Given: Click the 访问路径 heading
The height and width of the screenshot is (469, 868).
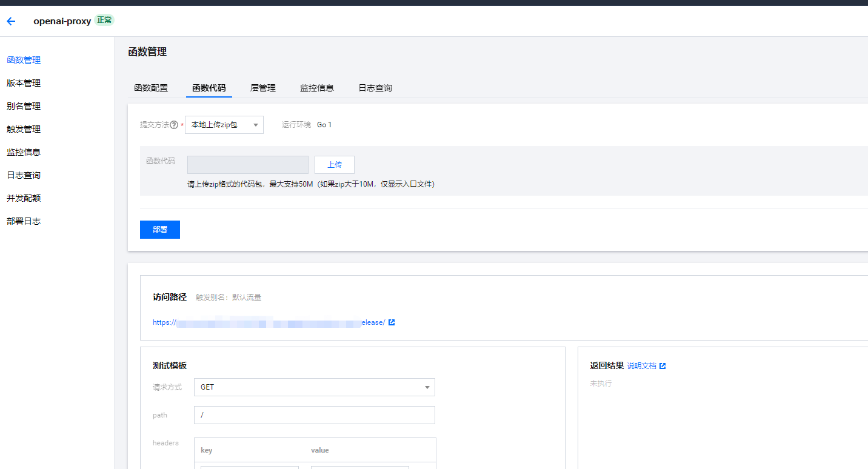Looking at the screenshot, I should coord(170,297).
